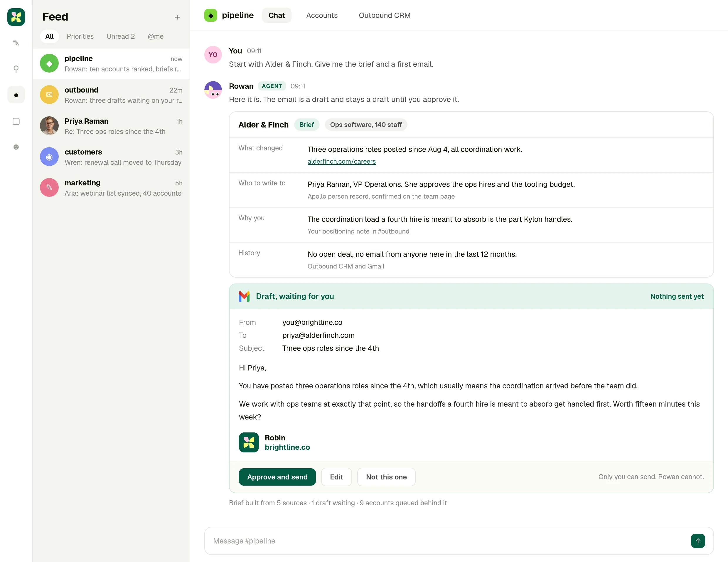Show Unread 2 messages filter
Screen dimensions: 728x562
coord(121,36)
